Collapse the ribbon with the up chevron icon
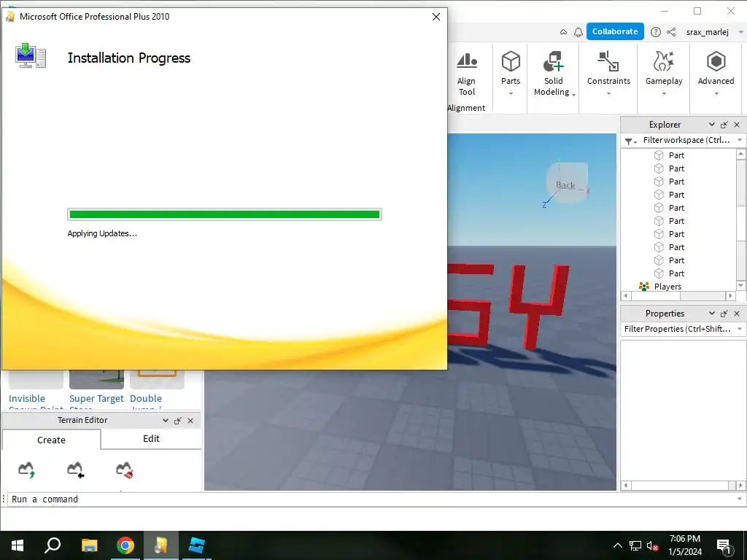Image resolution: width=747 pixels, height=560 pixels. [x=563, y=32]
